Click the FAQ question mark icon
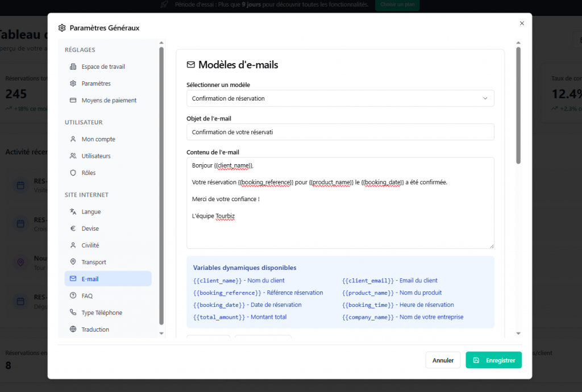Screen dimensions: 582x392 coord(73,296)
